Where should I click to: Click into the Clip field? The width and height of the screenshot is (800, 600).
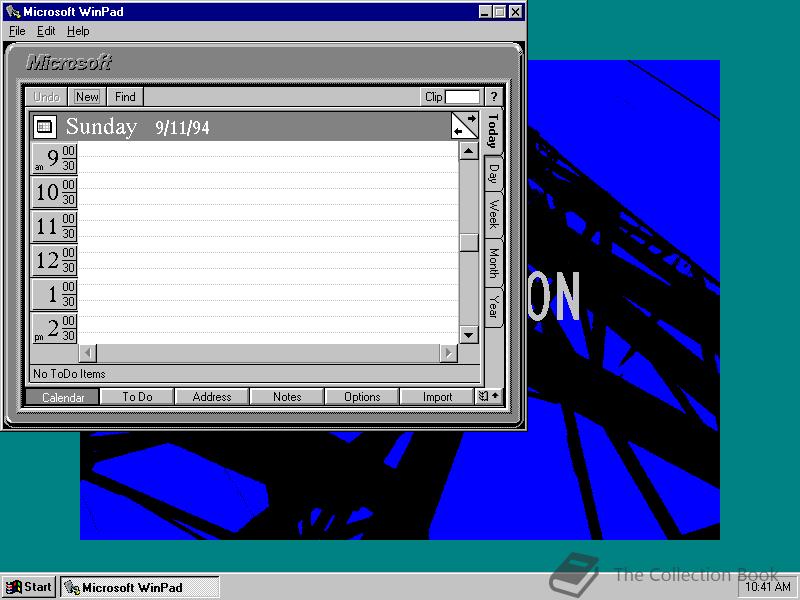(462, 97)
